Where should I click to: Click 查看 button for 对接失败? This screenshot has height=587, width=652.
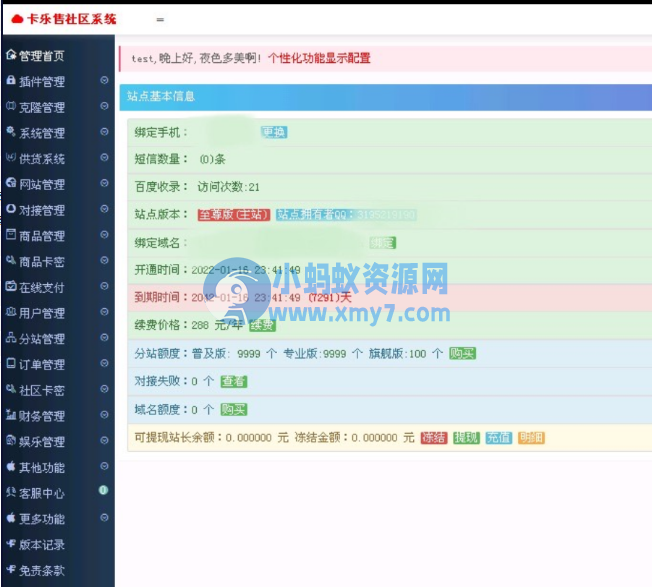point(234,381)
